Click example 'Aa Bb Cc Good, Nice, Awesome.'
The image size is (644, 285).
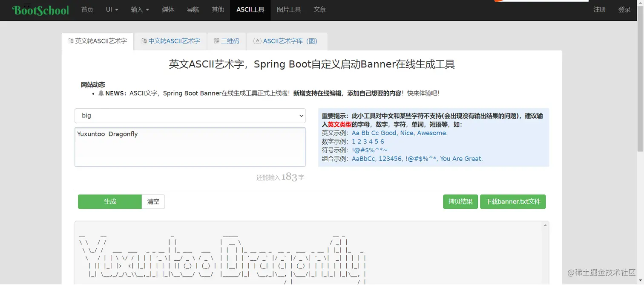(x=400, y=133)
